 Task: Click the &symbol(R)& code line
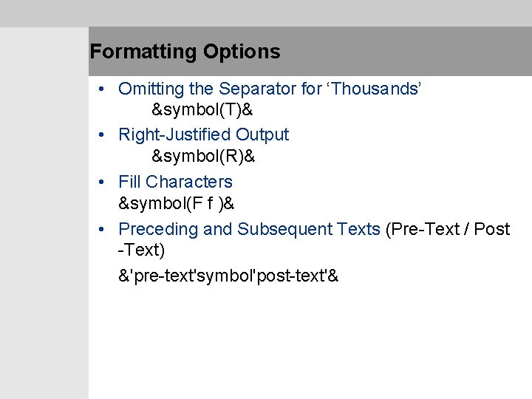[x=203, y=157]
